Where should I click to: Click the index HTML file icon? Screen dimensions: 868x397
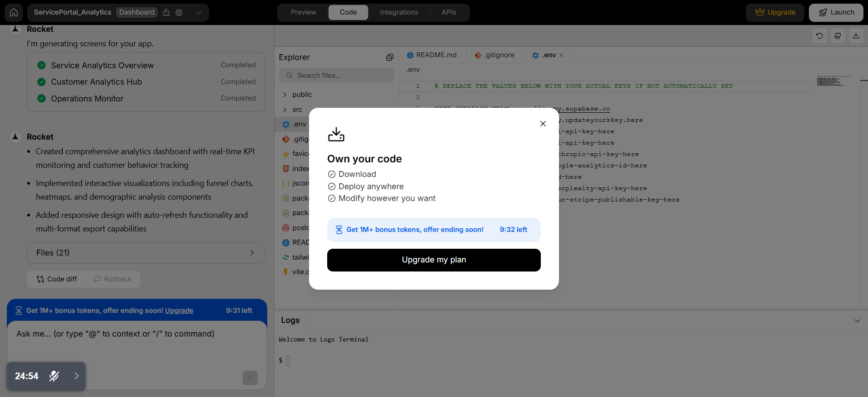pos(286,169)
